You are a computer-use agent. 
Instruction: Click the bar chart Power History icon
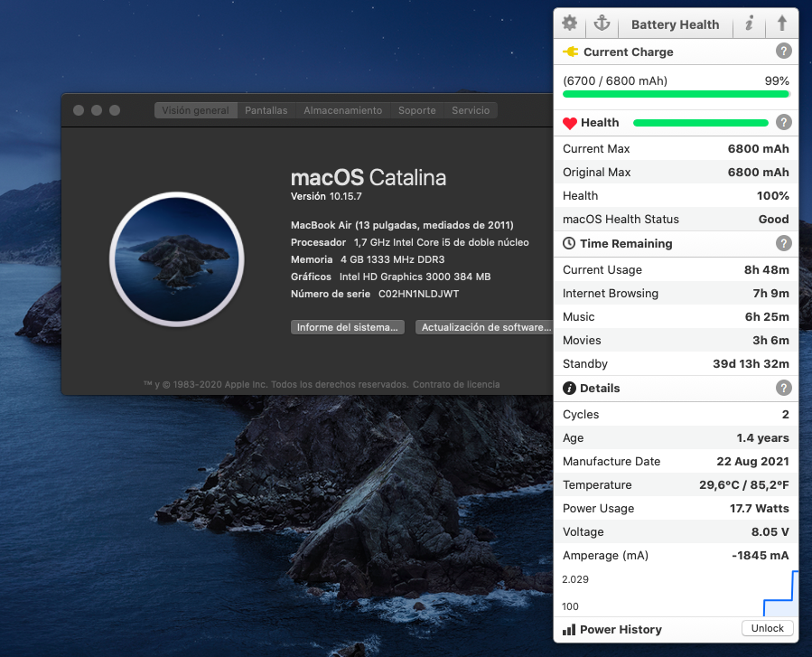(x=569, y=630)
